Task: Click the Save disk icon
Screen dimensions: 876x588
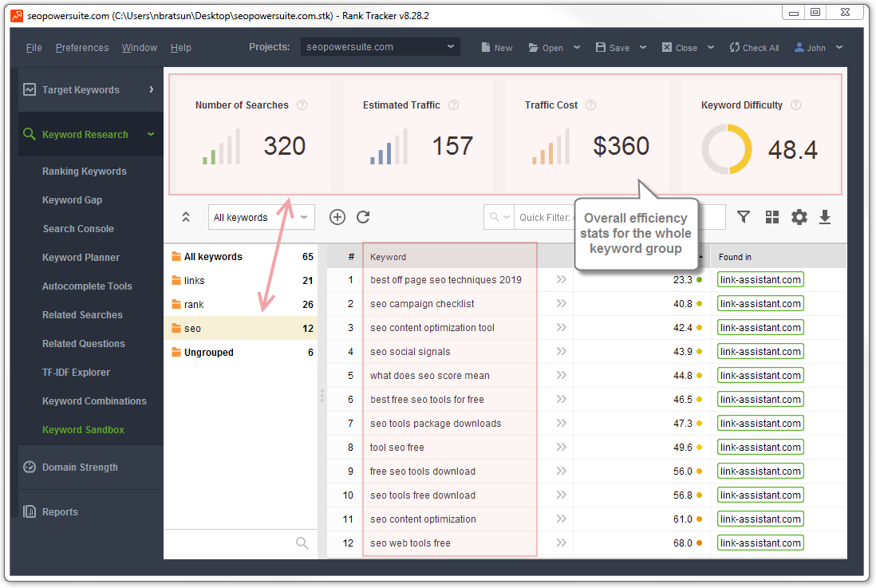Action: tap(601, 48)
